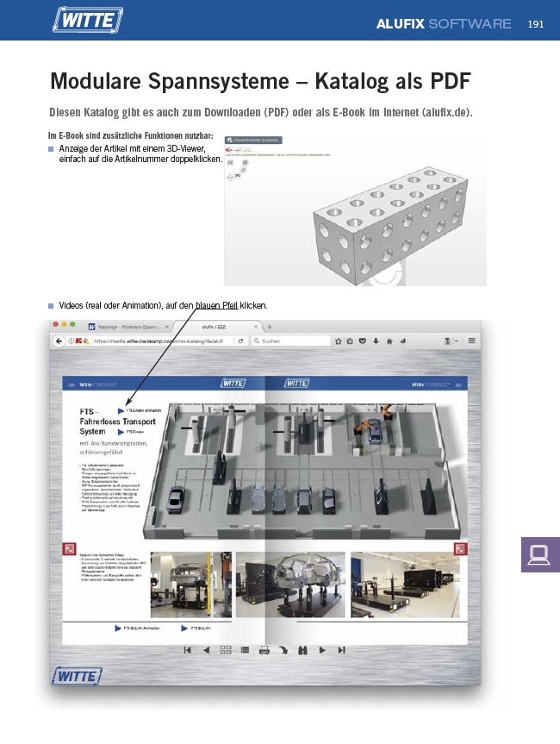The image size is (560, 744).
Task: Reload the page in the browser
Action: [x=241, y=341]
